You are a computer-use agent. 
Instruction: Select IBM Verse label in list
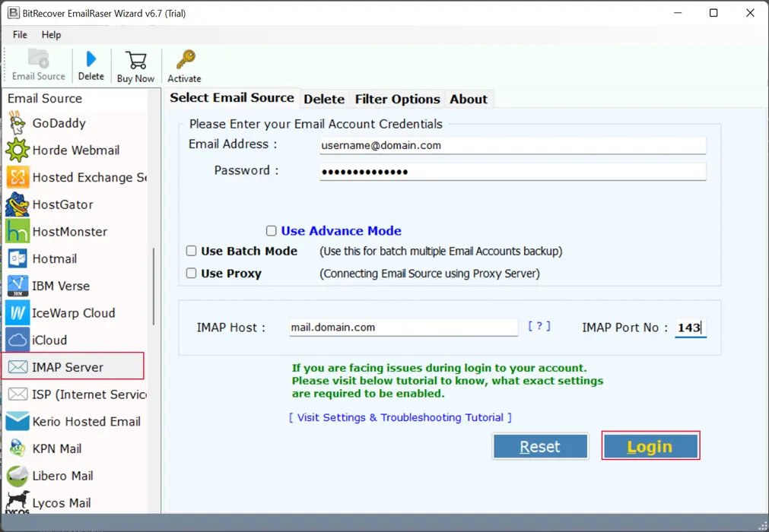tap(61, 286)
